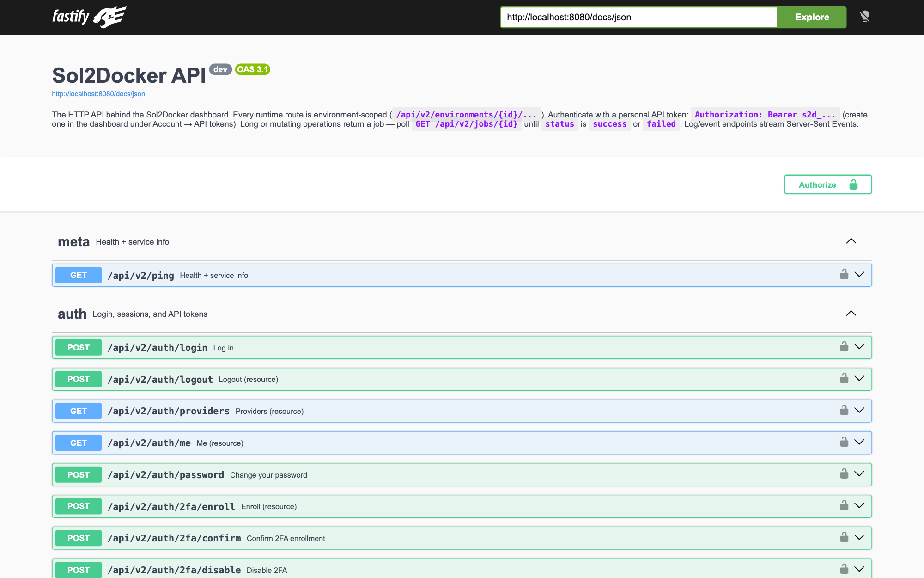Click 'GET /api/v2/jobs/{id}' code snippet
This screenshot has width=924, height=578.
coord(467,124)
